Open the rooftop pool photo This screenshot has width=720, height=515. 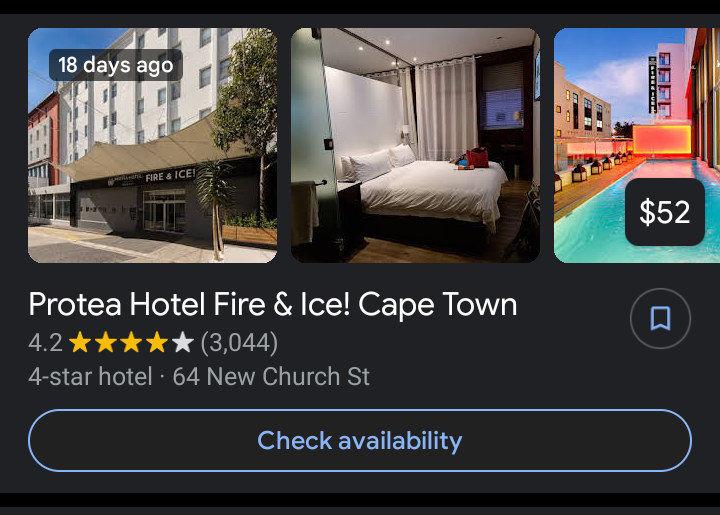click(x=637, y=146)
